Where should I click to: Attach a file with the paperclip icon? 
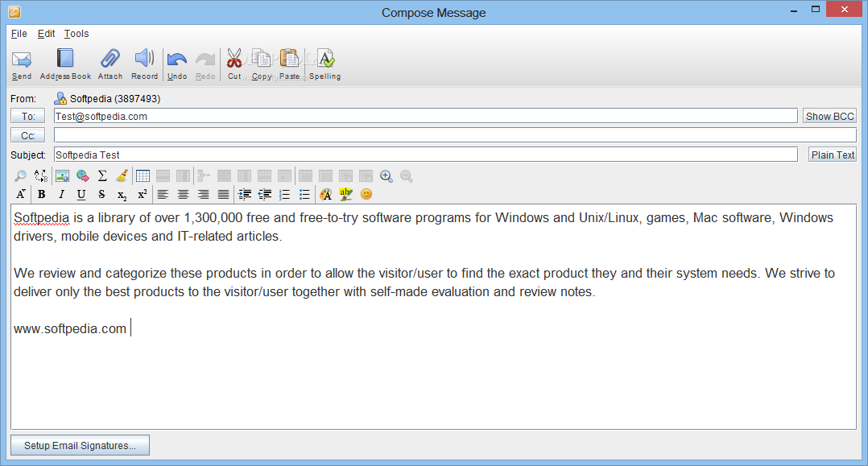(110, 64)
